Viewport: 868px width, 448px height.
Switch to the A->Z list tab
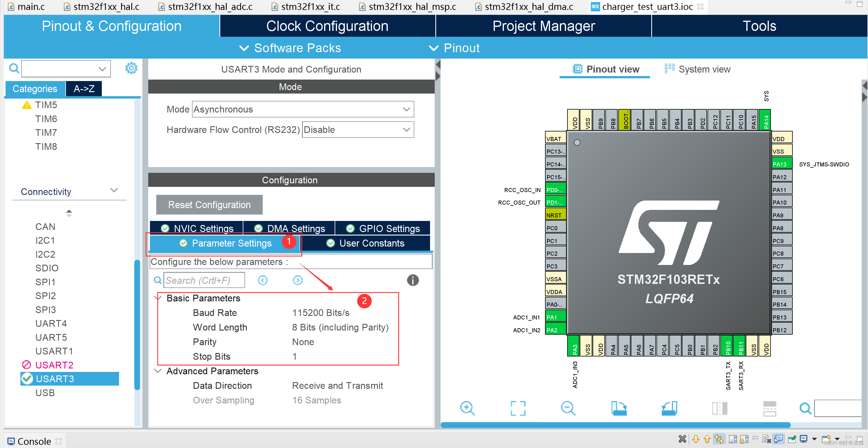click(x=84, y=89)
